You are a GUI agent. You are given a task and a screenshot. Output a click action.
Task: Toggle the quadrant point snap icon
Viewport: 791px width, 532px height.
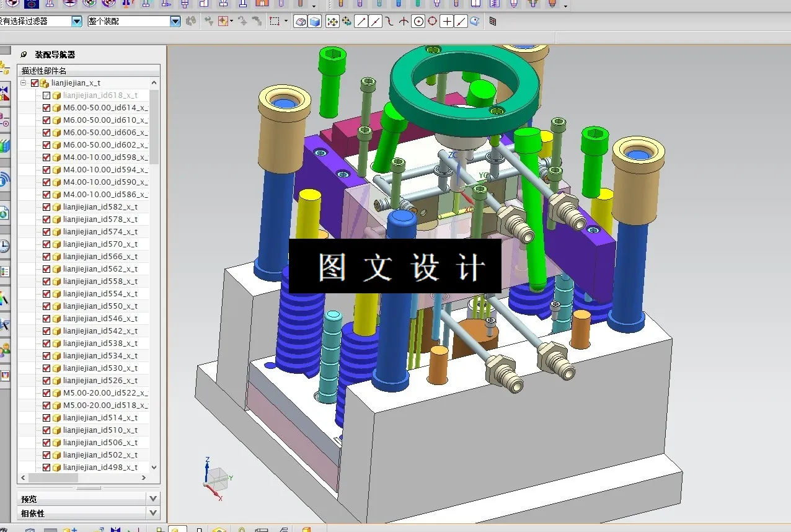pyautogui.click(x=432, y=22)
